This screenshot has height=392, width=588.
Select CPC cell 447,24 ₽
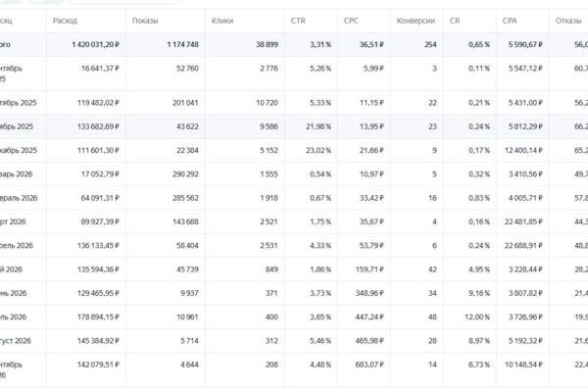pos(369,318)
